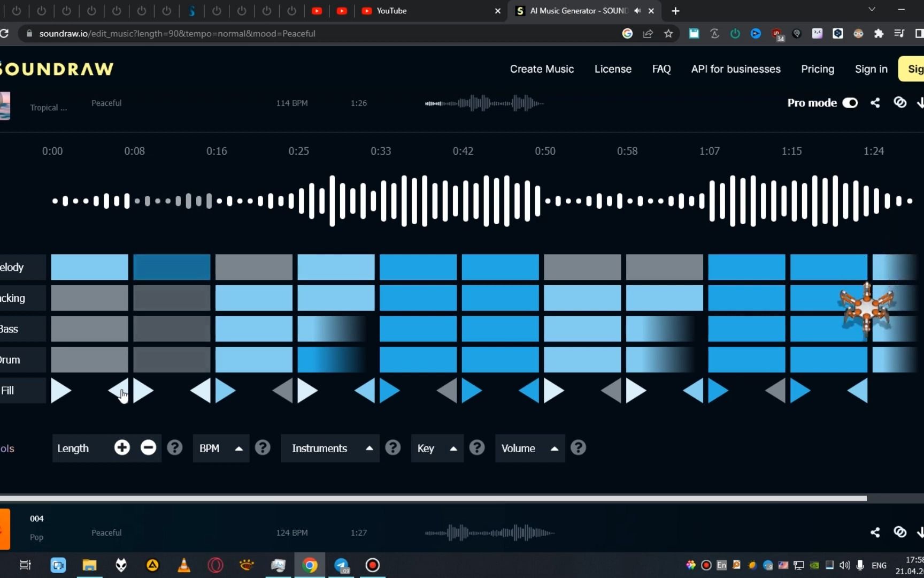
Task: Collapse the BPM panel chevron
Action: [x=238, y=448]
